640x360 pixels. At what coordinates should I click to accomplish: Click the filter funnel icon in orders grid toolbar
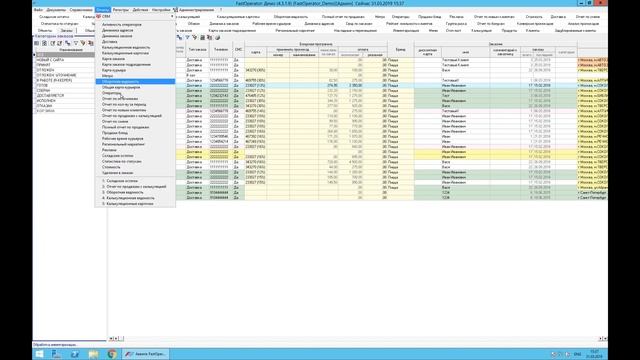coord(187,38)
